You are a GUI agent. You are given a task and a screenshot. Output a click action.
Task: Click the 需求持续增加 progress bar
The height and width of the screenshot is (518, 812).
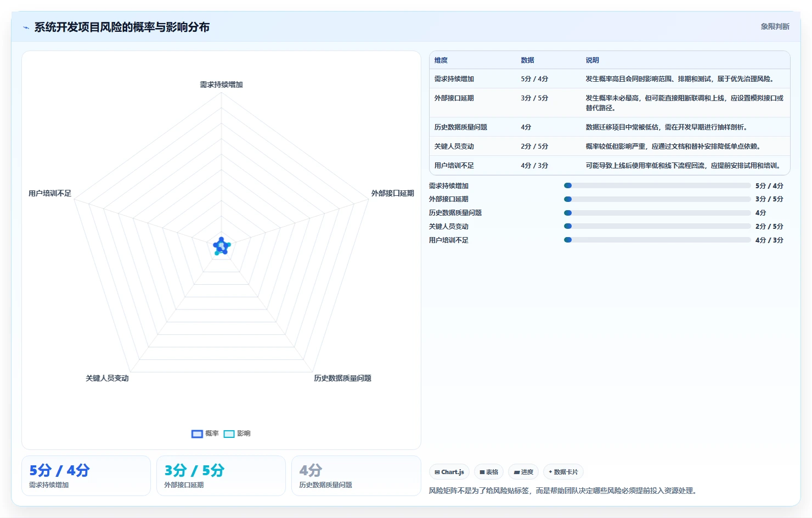point(657,185)
